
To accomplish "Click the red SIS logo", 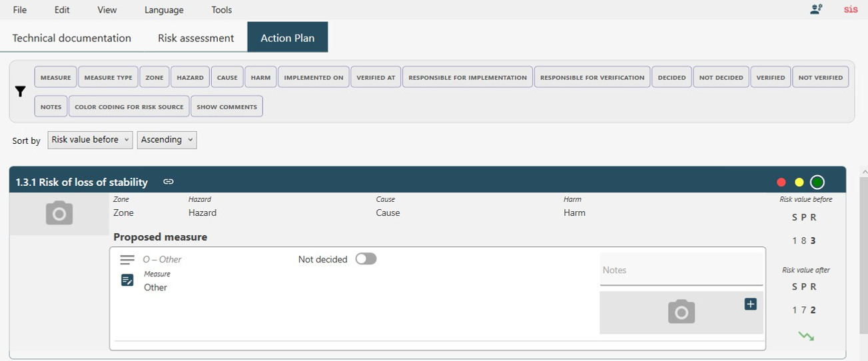I will pos(851,9).
